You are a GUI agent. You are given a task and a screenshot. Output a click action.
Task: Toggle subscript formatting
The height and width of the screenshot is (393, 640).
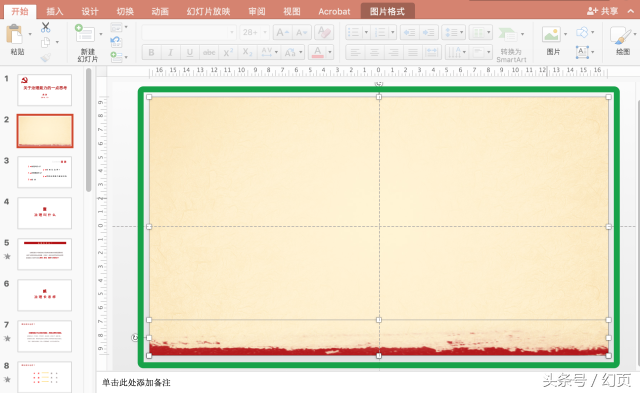pos(247,52)
